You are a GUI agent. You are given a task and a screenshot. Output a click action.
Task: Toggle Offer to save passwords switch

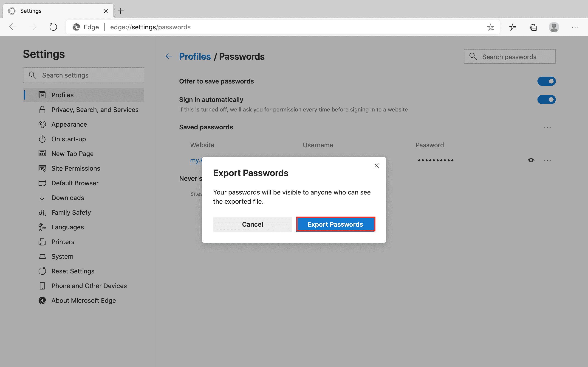click(x=546, y=81)
